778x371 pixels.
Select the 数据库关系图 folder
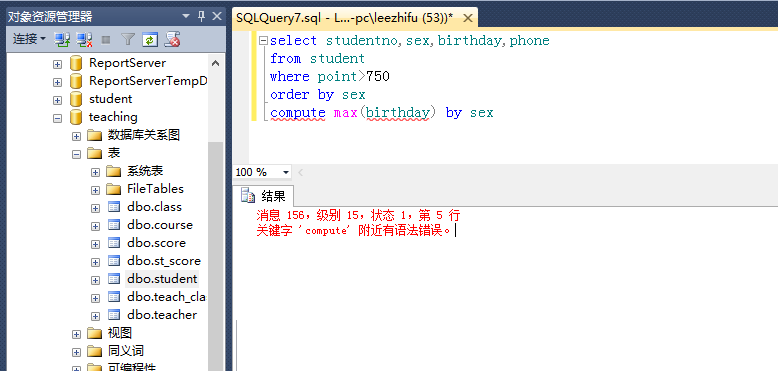tap(143, 135)
